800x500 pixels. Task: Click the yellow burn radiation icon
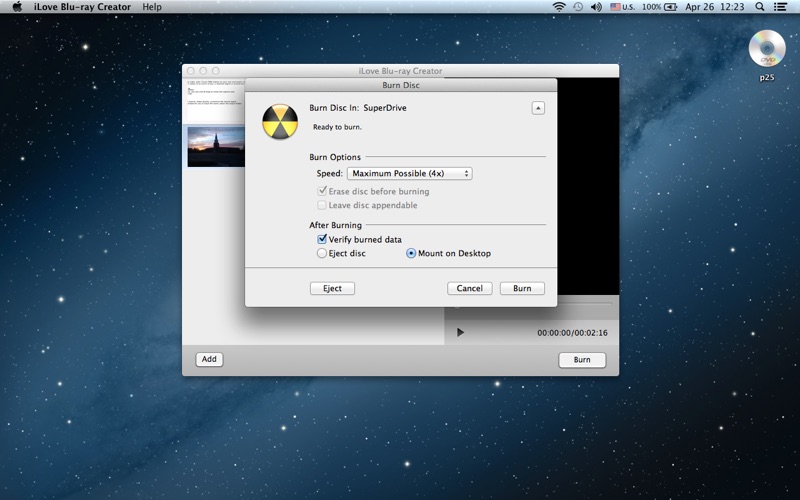[x=280, y=121]
